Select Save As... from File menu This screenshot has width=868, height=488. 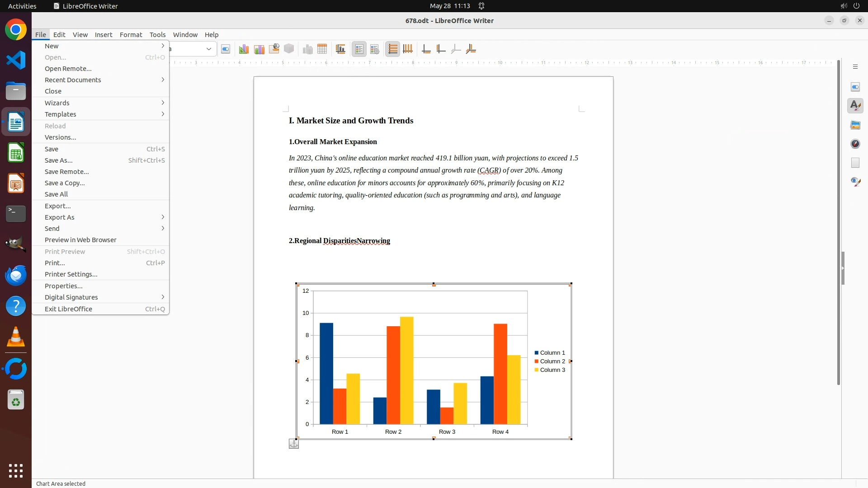[x=59, y=160]
